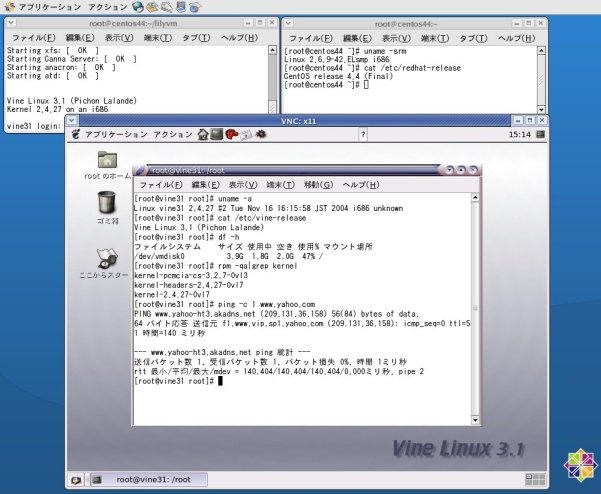Click the middle round button in root@vine31 title bar
Viewport: 601px width, 494px height.
pyautogui.click(x=461, y=169)
